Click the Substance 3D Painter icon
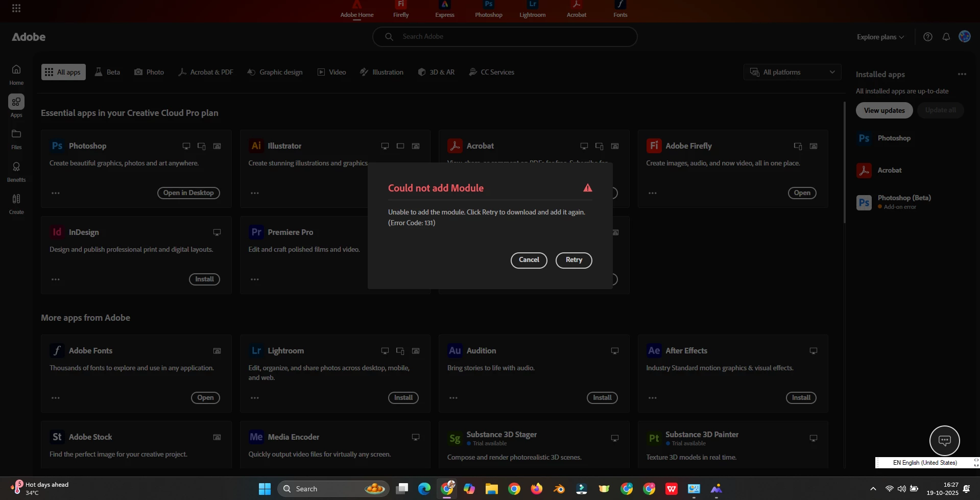Image resolution: width=980 pixels, height=500 pixels. [x=654, y=438]
